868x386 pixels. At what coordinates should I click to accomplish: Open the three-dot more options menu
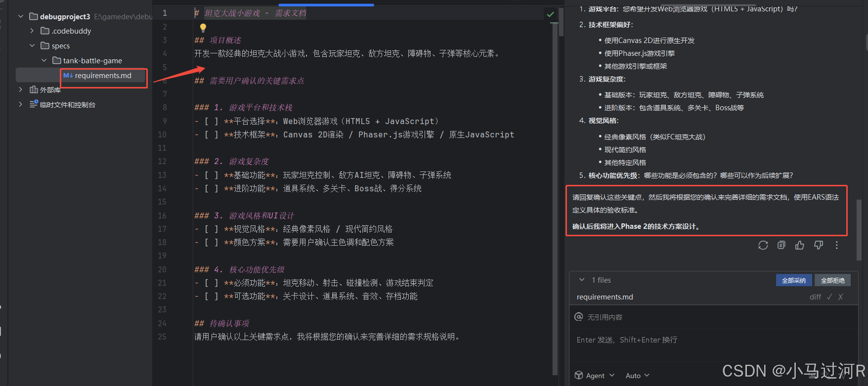(837, 245)
